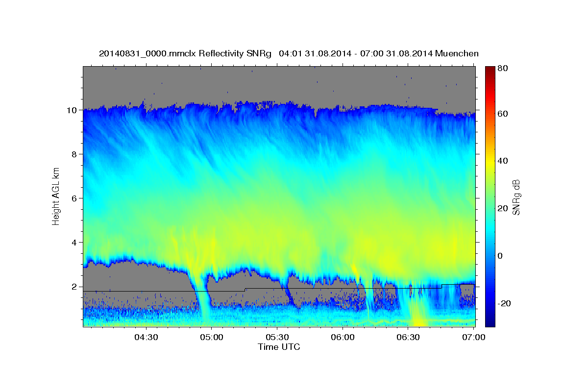Click the colorbar tick label -20

click(x=504, y=303)
